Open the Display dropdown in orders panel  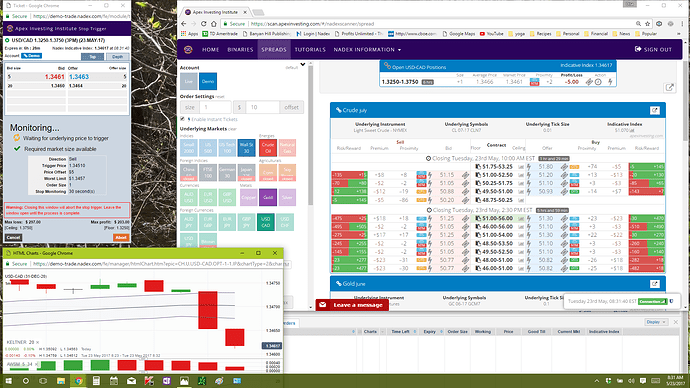click(x=656, y=322)
